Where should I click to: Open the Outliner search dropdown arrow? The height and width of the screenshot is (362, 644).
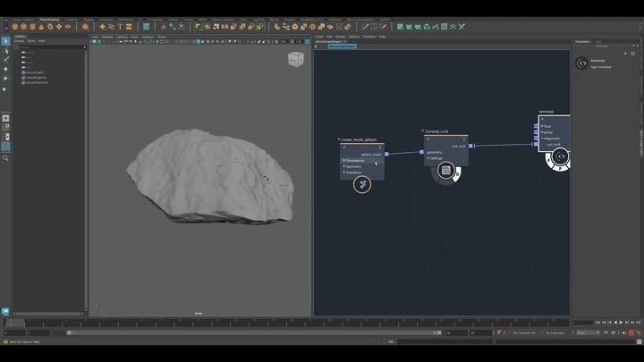click(x=85, y=47)
